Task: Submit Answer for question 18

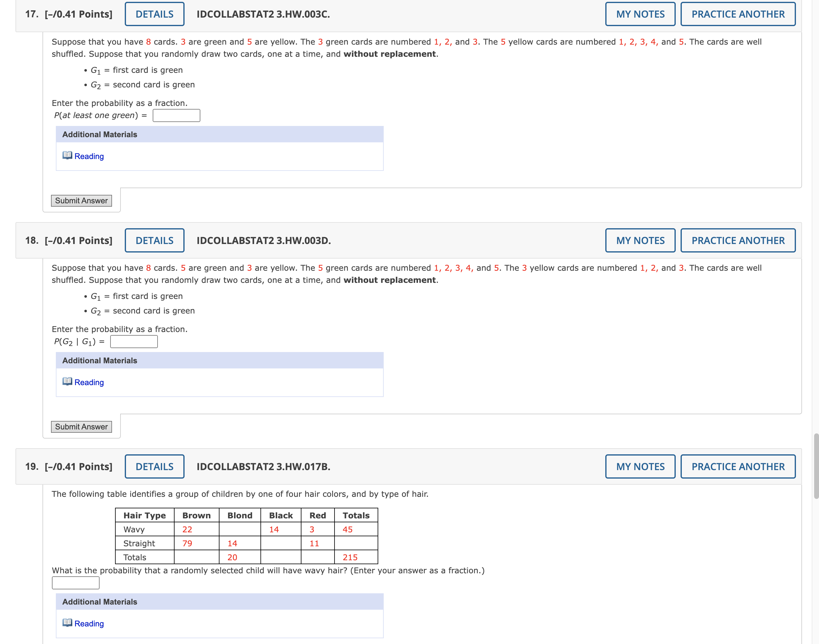Action: pyautogui.click(x=81, y=427)
